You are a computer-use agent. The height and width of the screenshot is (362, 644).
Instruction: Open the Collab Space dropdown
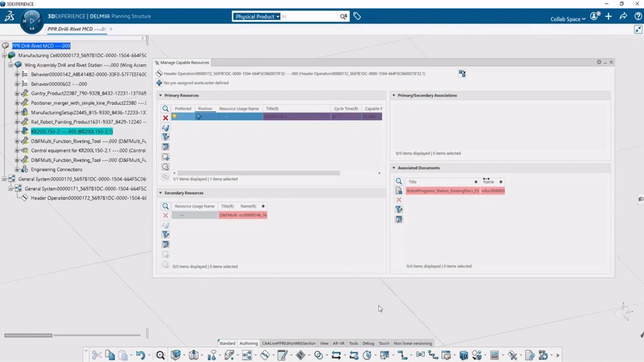(568, 19)
